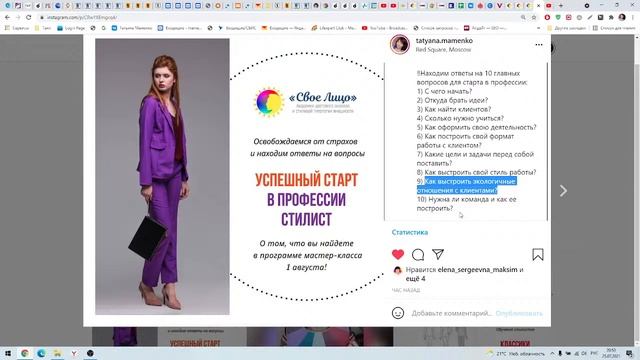Open post options three-dot menu
The image size is (640, 360).
539,44
